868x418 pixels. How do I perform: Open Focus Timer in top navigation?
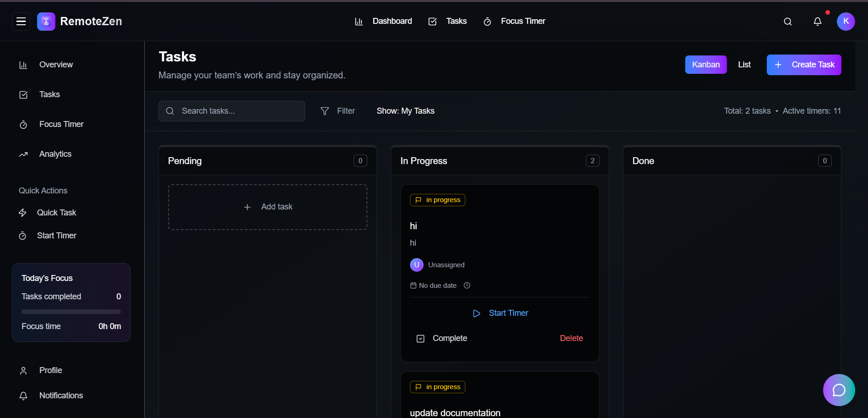click(x=514, y=21)
